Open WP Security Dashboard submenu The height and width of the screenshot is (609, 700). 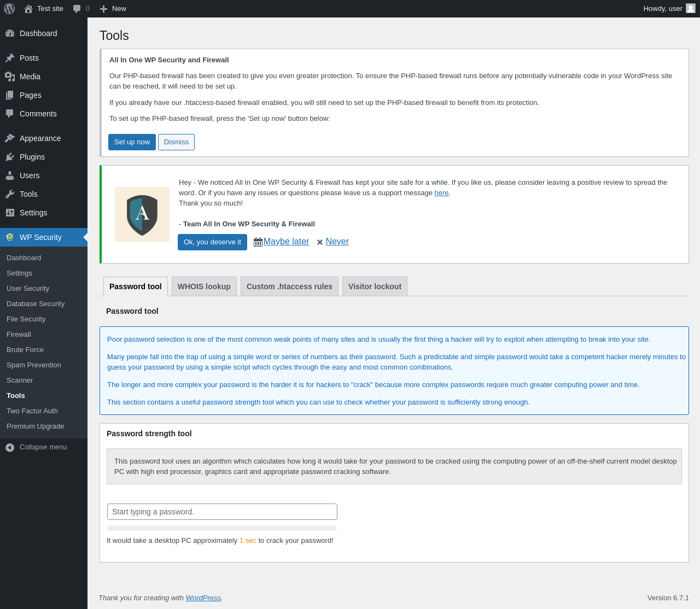[x=44, y=258]
